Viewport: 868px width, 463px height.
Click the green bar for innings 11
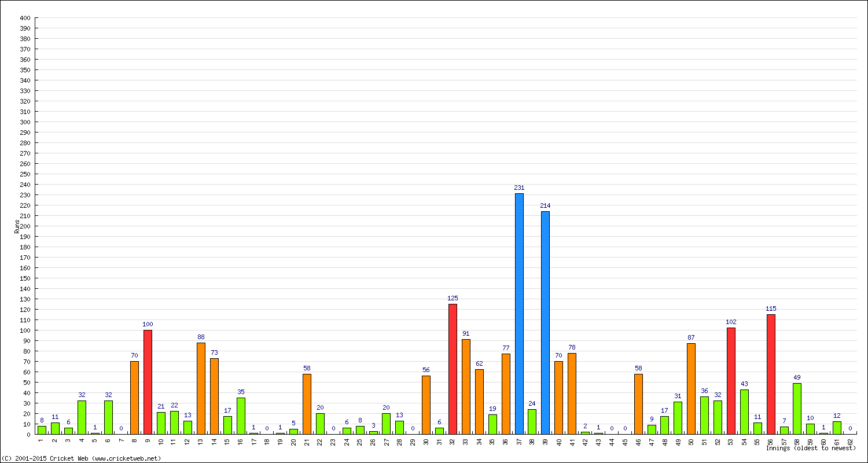pyautogui.click(x=174, y=422)
